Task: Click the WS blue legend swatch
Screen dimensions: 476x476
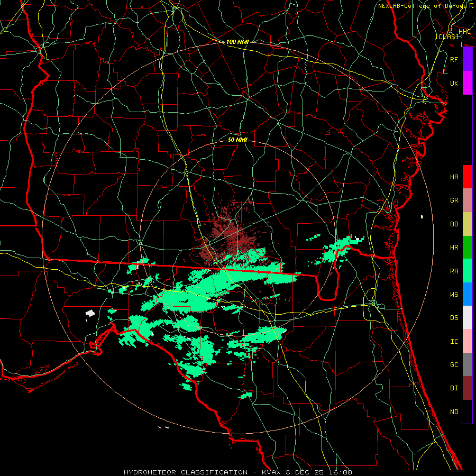Action: (x=467, y=294)
